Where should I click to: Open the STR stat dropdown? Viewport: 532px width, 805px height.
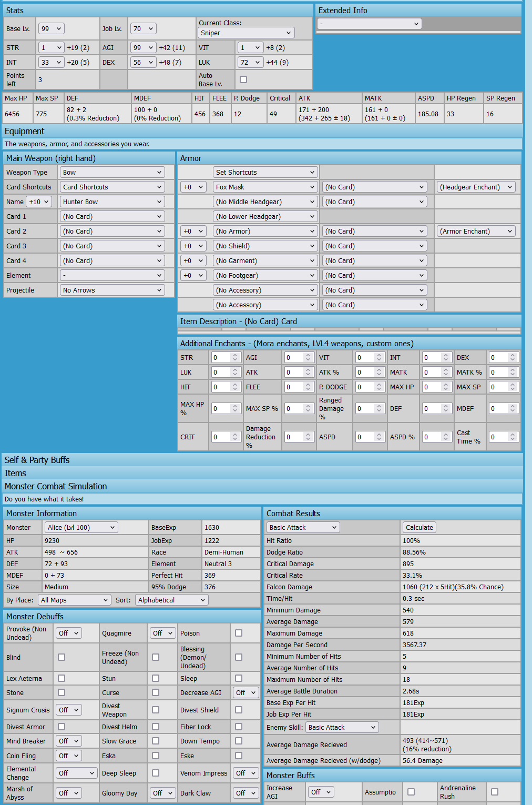point(51,48)
